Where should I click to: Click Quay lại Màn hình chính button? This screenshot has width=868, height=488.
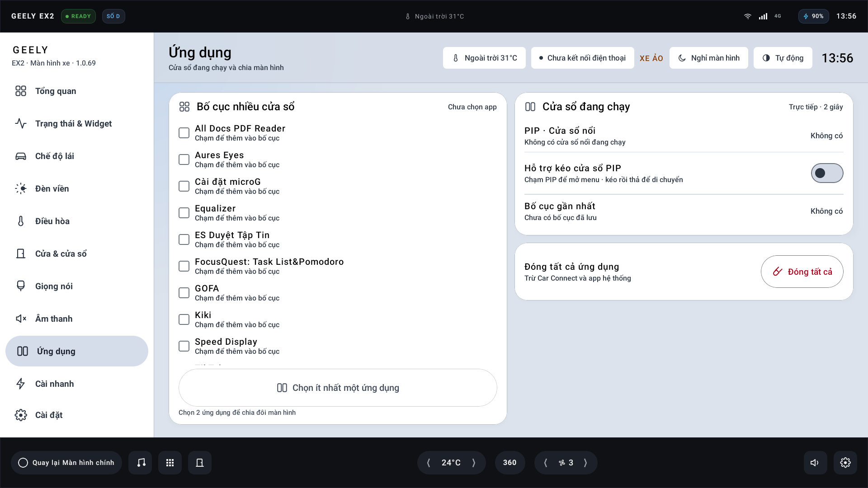click(66, 463)
